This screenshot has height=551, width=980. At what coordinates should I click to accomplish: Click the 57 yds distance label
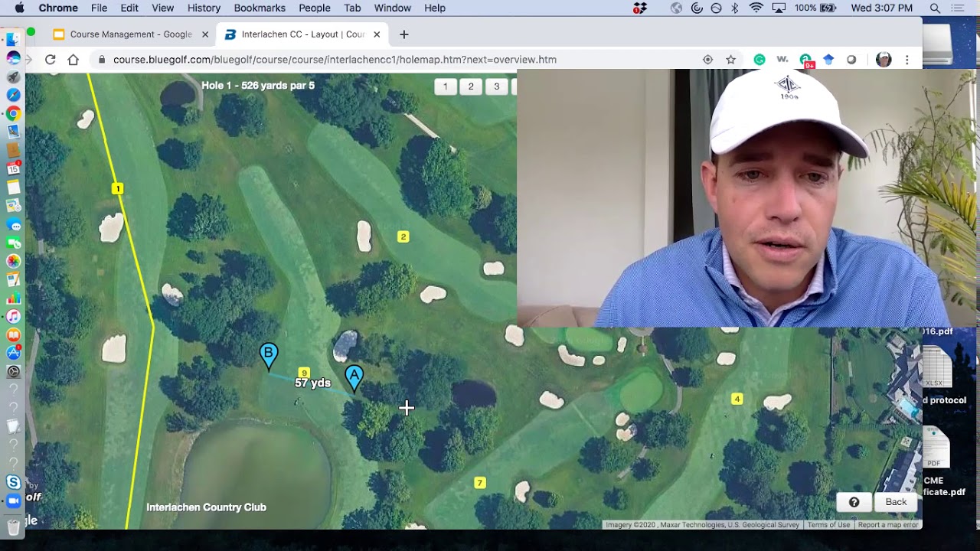[312, 383]
